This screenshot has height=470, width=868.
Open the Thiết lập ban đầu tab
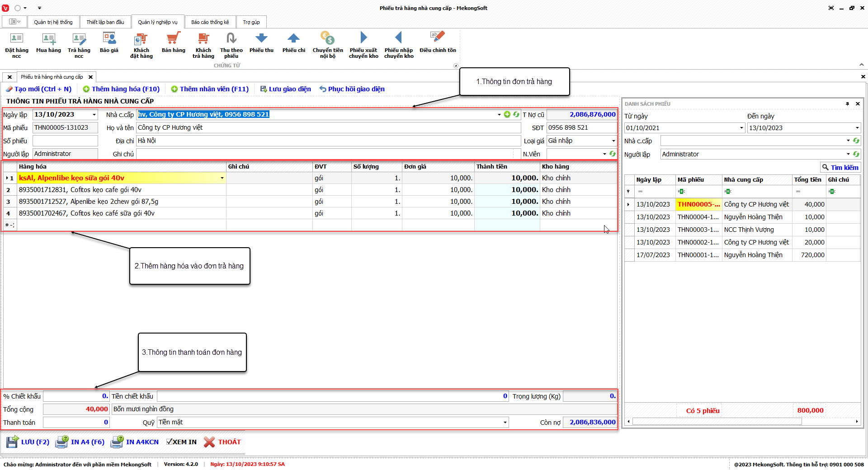click(105, 22)
